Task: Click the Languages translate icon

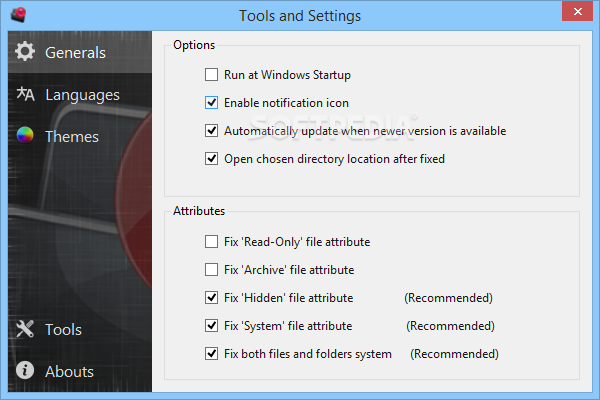Action: click(x=26, y=95)
